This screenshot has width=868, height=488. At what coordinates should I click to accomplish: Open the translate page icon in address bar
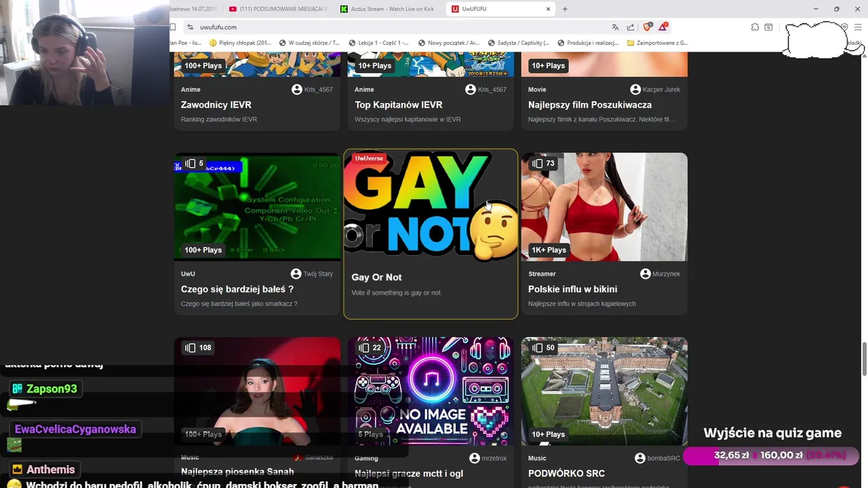coord(615,27)
